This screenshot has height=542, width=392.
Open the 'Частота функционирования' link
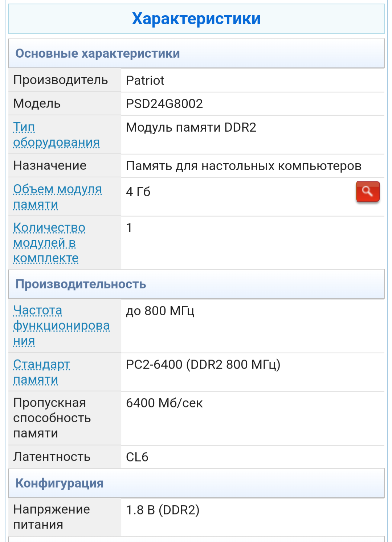61,325
